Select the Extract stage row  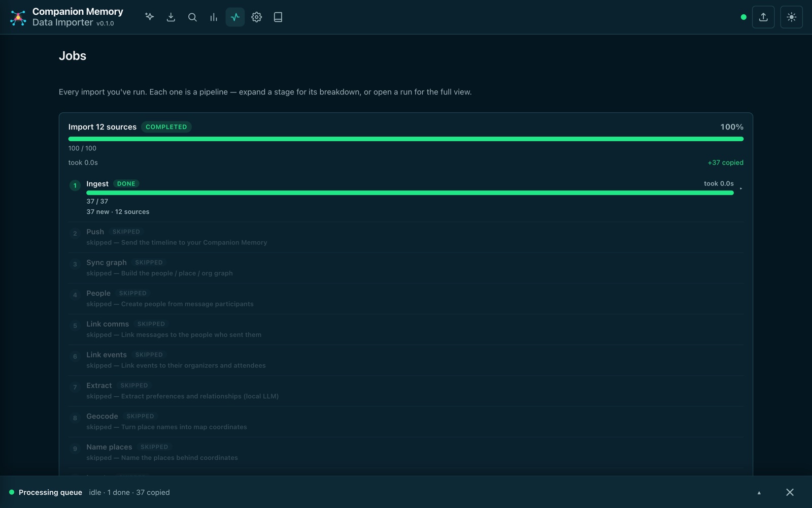tap(406, 391)
